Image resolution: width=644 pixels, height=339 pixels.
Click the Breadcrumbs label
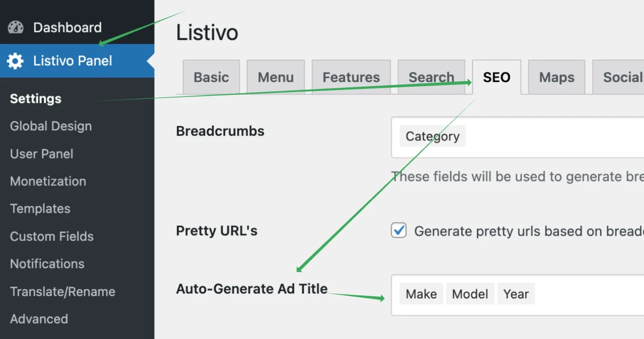(x=220, y=131)
